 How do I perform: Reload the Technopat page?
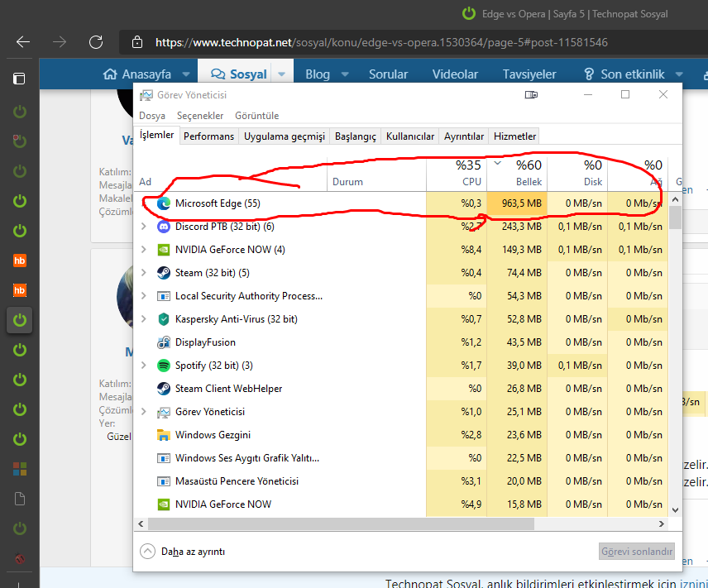tap(96, 42)
